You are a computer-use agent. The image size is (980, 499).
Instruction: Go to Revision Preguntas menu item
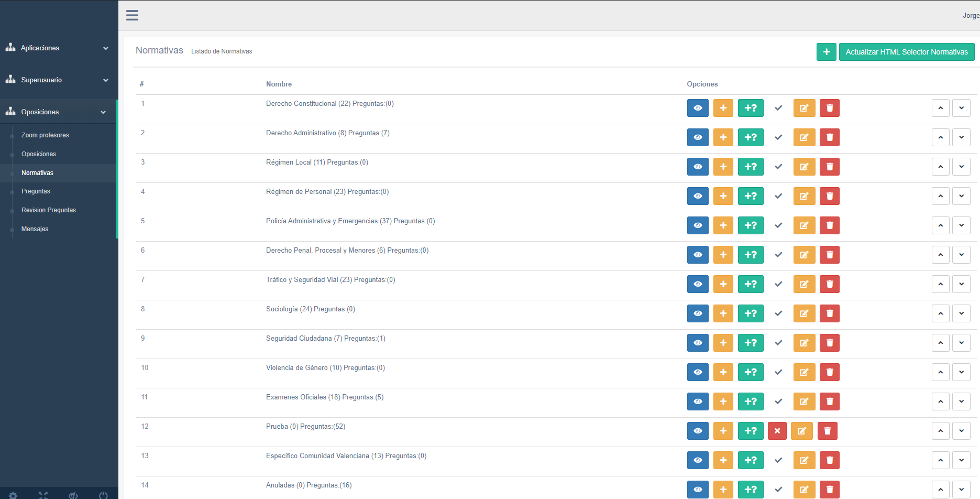pos(49,210)
